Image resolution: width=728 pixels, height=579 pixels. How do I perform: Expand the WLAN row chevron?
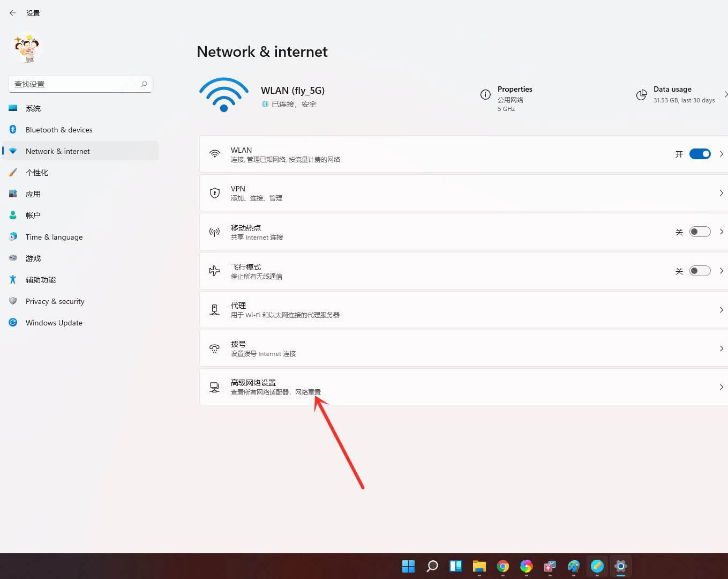coord(721,154)
